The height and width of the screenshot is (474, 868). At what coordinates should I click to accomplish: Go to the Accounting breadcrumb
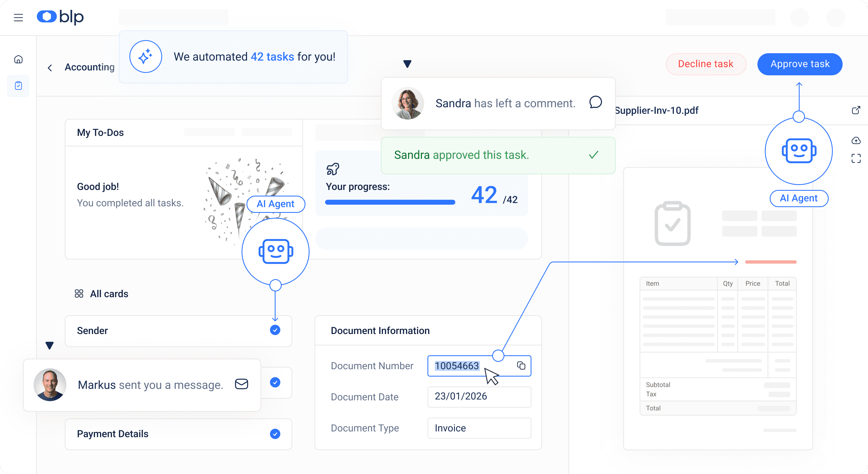tap(89, 67)
